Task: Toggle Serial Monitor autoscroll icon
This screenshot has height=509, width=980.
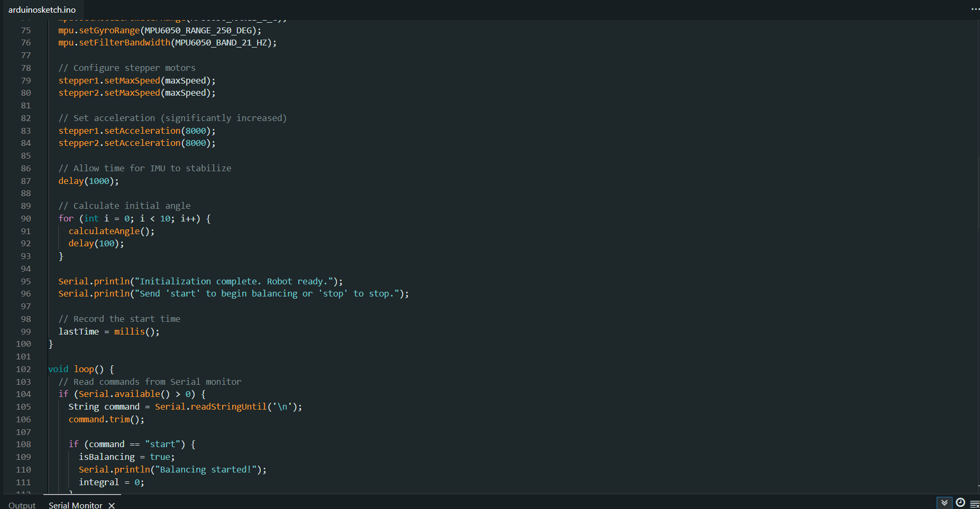Action: [x=945, y=503]
